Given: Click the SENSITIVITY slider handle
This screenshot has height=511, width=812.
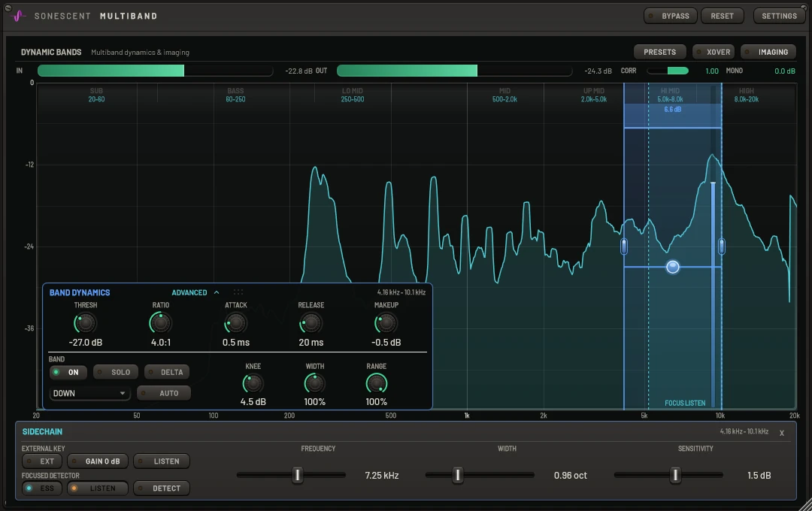Looking at the screenshot, I should tap(674, 475).
